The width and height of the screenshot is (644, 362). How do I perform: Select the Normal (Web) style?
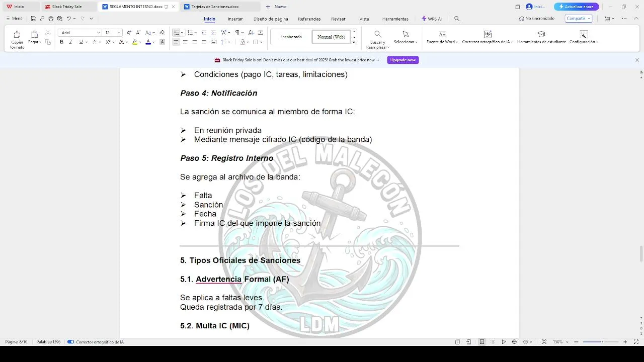point(331,37)
